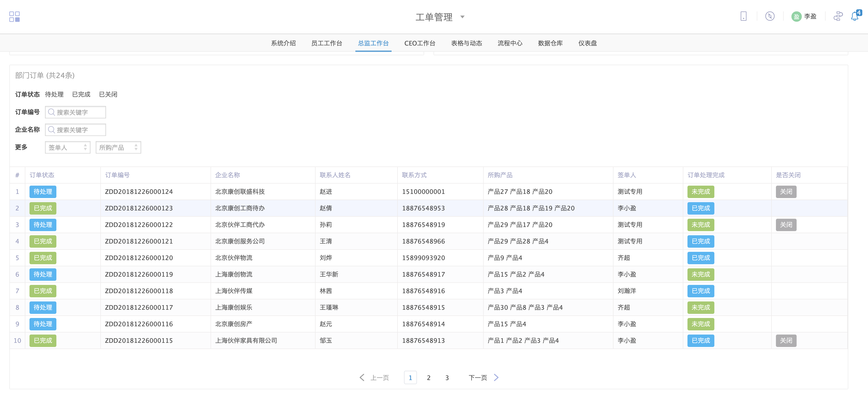The width and height of the screenshot is (868, 394).
Task: Open the 仪表盘 tab
Action: click(587, 43)
